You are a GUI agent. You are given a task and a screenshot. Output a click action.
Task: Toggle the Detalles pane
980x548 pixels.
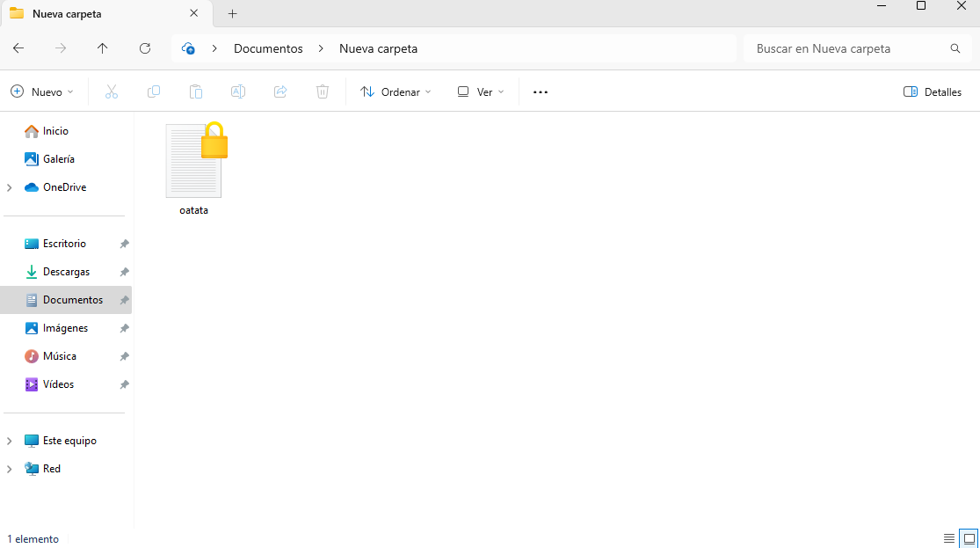933,91
